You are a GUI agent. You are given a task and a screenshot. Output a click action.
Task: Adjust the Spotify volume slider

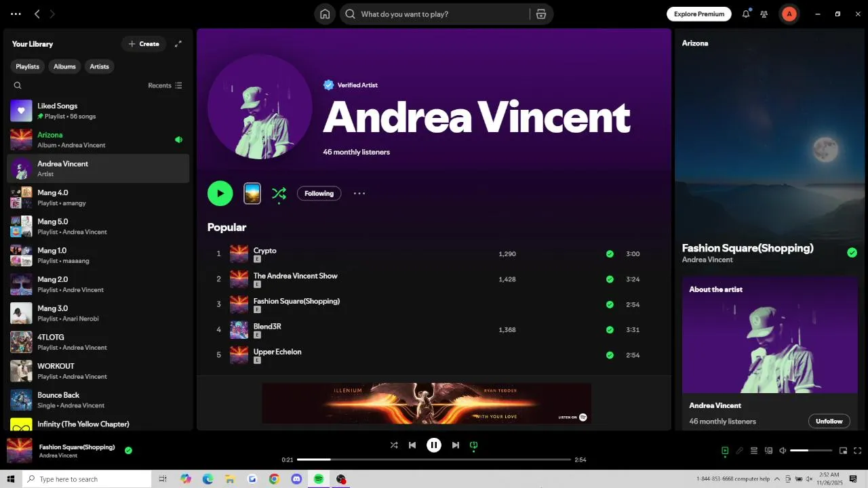click(x=811, y=451)
